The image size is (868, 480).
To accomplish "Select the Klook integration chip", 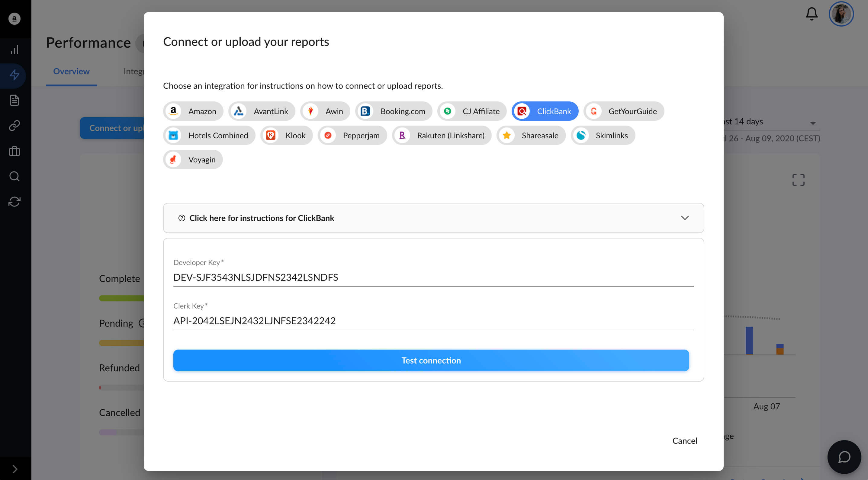I will pos(286,136).
